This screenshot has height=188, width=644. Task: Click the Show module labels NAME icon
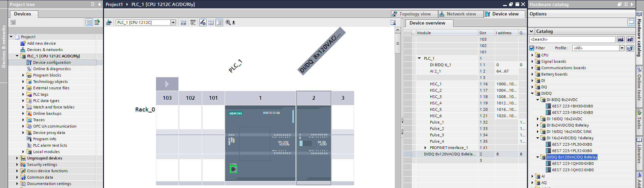click(193, 22)
